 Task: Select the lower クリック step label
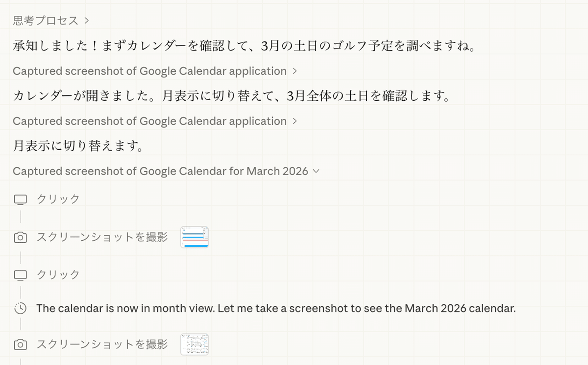[x=58, y=275]
